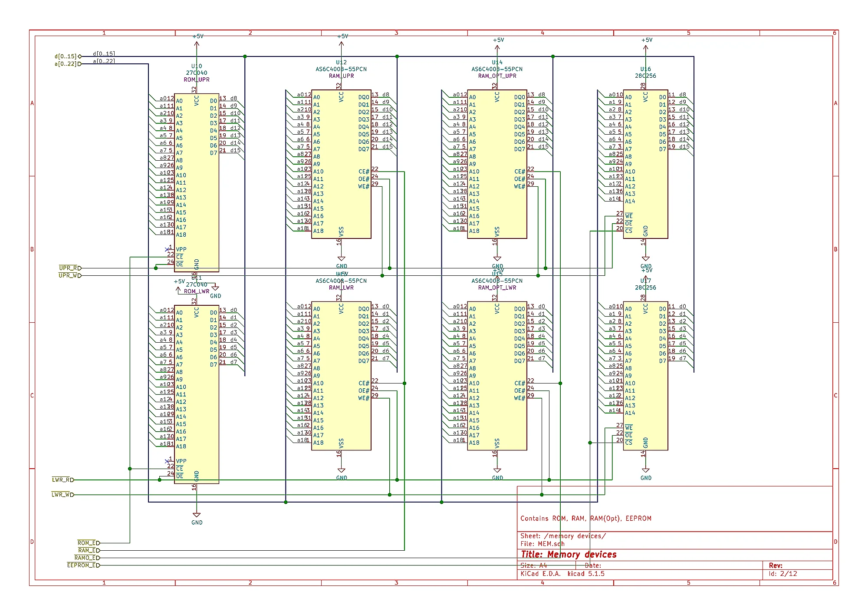Click the no-connect X on ROM_UPR VPP
868x615 pixels.
pos(167,249)
